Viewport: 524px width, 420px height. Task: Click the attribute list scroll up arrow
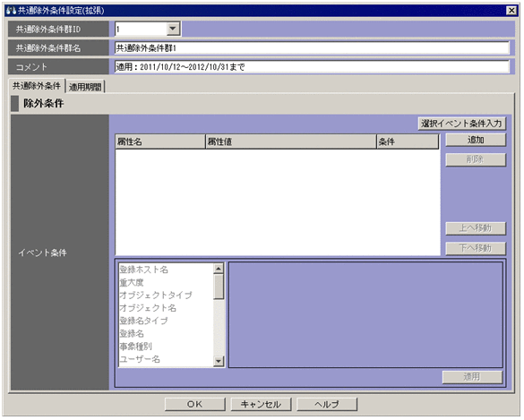[219, 269]
